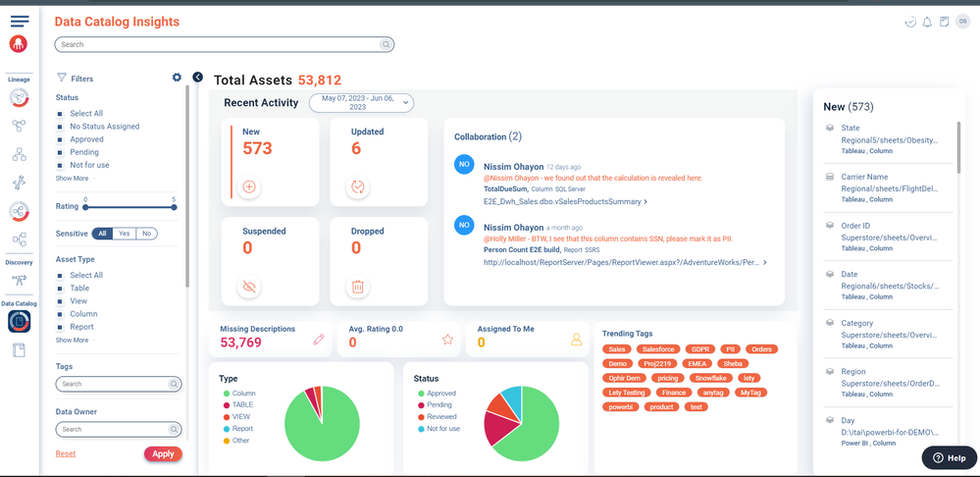Open the notifications bell icon
The image size is (980, 477).
click(927, 22)
